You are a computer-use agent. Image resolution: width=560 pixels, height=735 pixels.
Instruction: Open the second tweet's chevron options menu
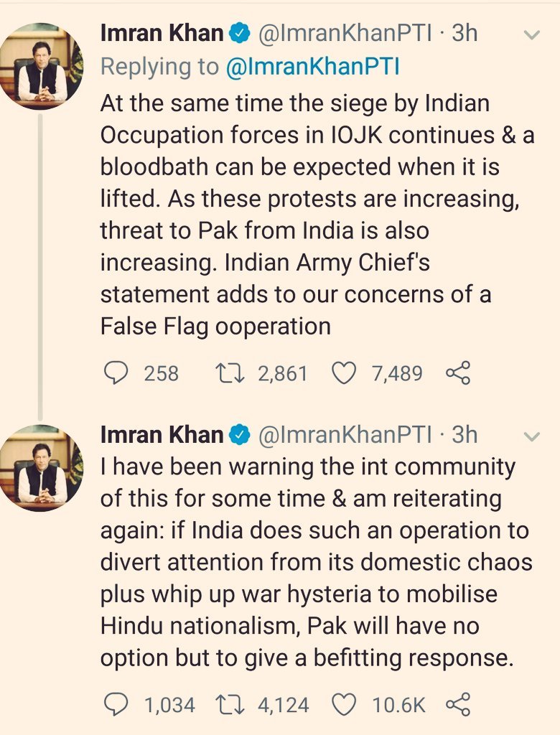tap(532, 437)
